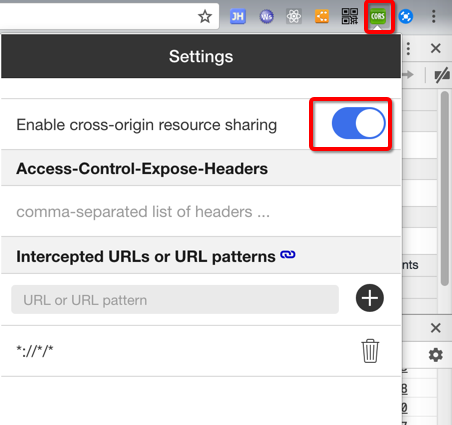Open the JH extension in toolbar
The height and width of the screenshot is (425, 452).
[238, 16]
